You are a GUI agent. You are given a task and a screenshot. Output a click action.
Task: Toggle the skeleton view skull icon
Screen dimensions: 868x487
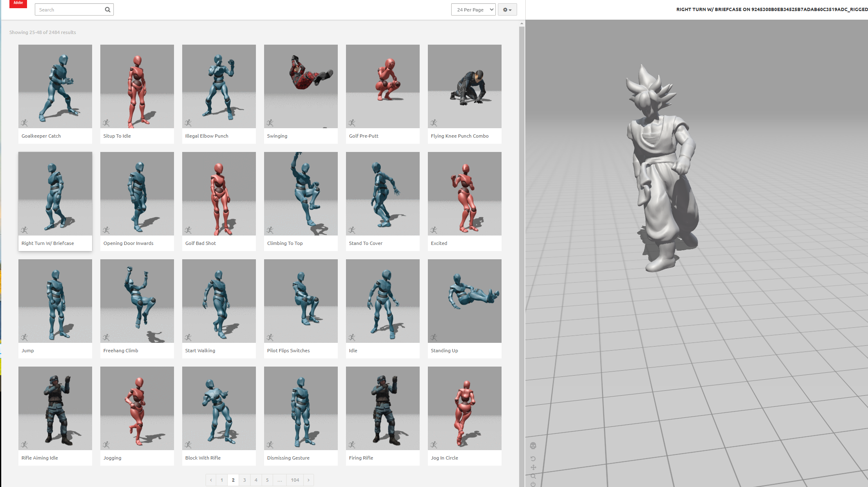pyautogui.click(x=533, y=446)
